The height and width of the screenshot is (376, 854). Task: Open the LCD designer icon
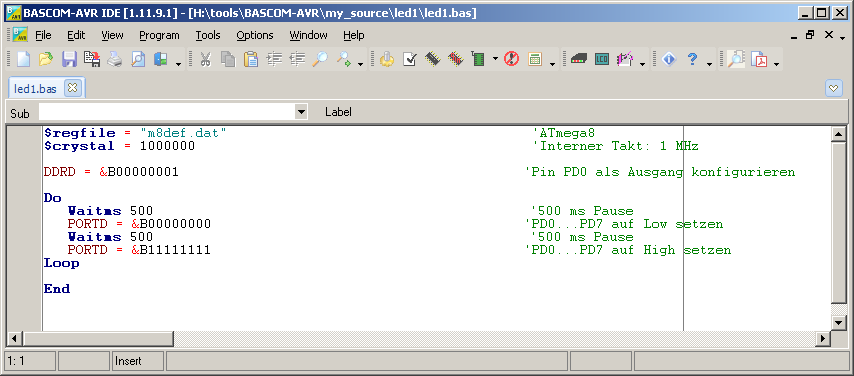pos(601,59)
